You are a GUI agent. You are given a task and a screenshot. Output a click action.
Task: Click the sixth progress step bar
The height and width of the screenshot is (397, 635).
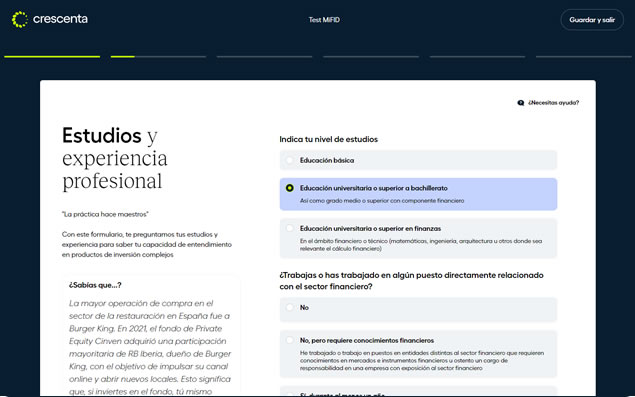pos(584,57)
